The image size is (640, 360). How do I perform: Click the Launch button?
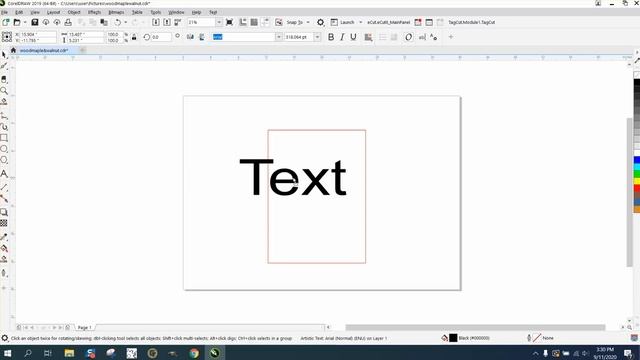click(342, 22)
